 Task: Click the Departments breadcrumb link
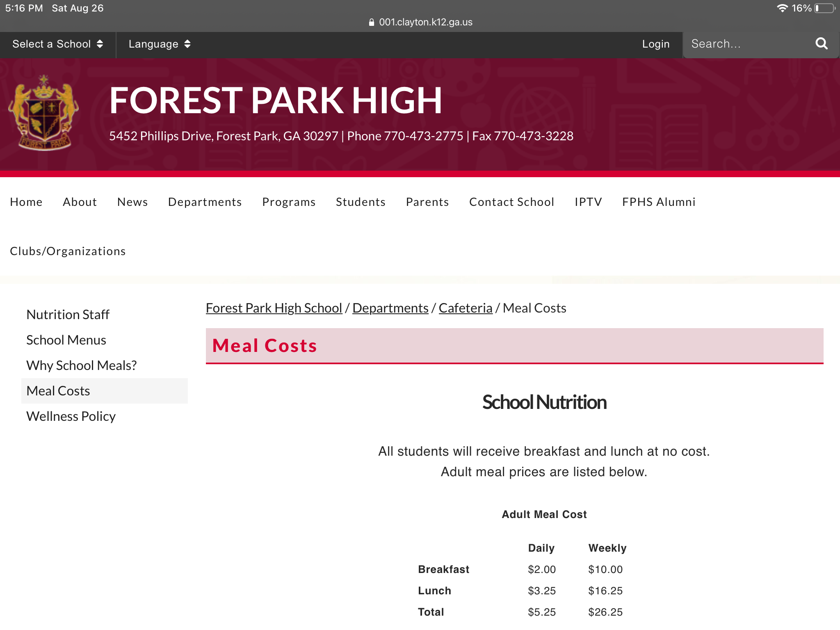point(390,308)
